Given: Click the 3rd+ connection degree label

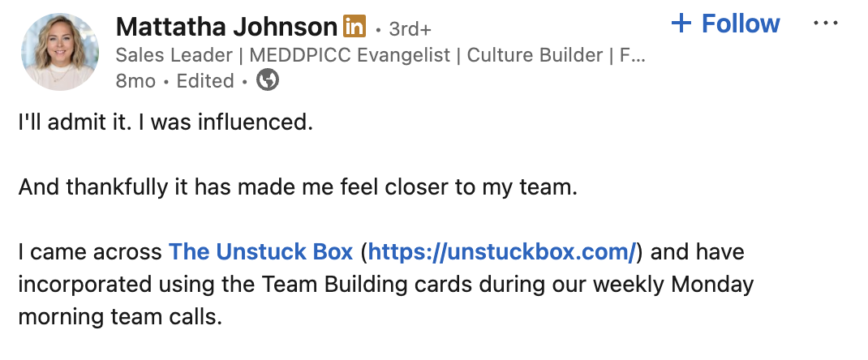Looking at the screenshot, I should tap(410, 28).
